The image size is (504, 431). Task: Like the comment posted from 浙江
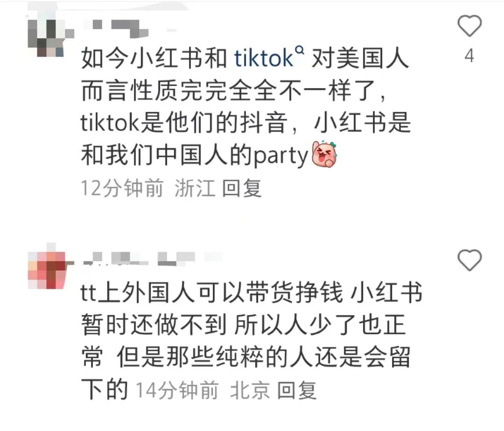469,26
